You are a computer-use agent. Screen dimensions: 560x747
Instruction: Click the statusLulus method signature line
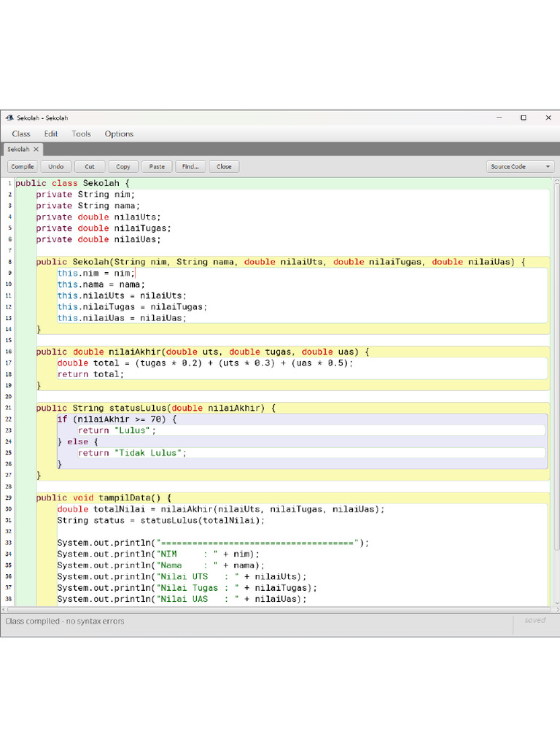[x=156, y=409]
